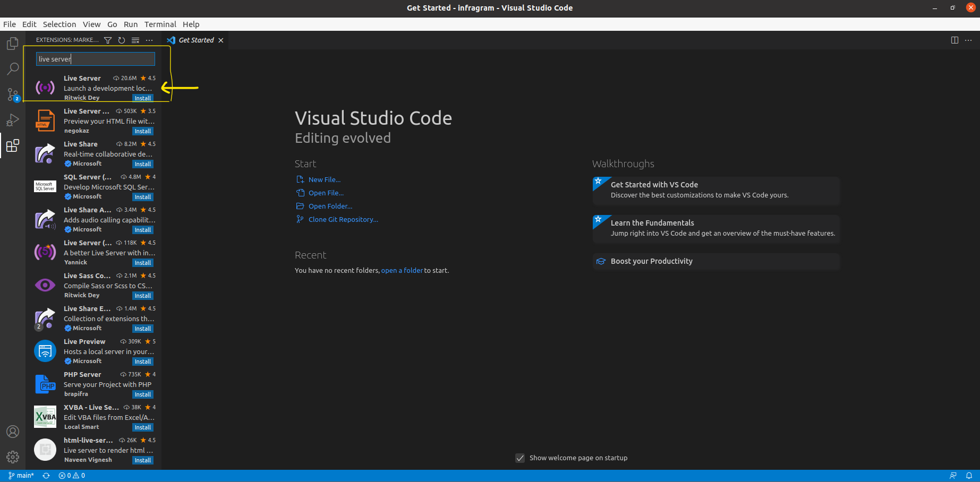Install XVBA Live Server extension
The width and height of the screenshot is (980, 482).
(x=143, y=427)
